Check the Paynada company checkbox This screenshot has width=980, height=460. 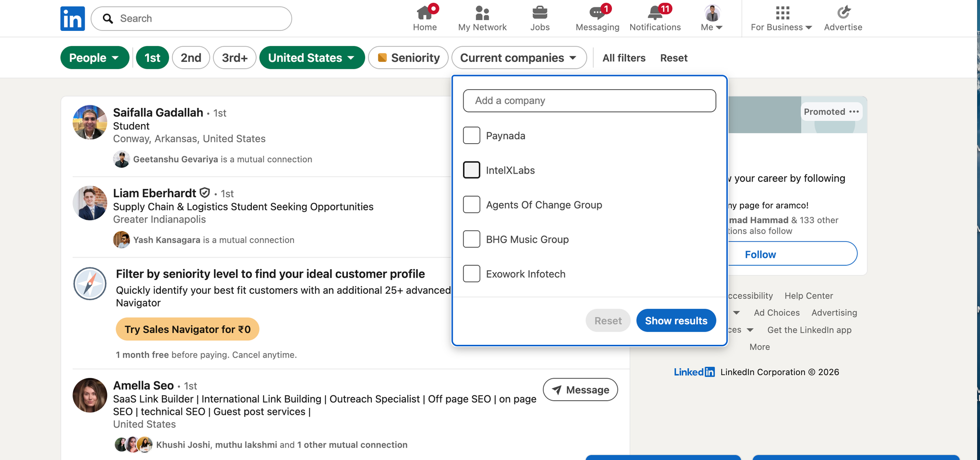(x=471, y=135)
